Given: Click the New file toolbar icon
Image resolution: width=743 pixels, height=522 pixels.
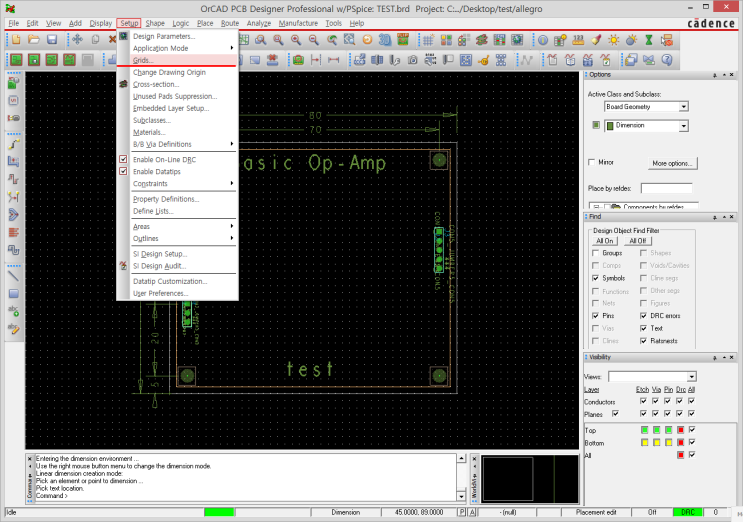Looking at the screenshot, I should click(16, 39).
